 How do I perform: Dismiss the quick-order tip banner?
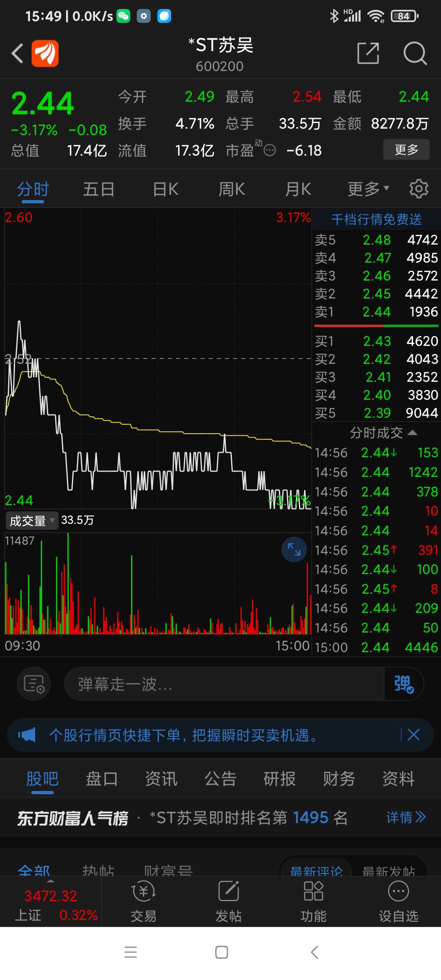pos(414,735)
